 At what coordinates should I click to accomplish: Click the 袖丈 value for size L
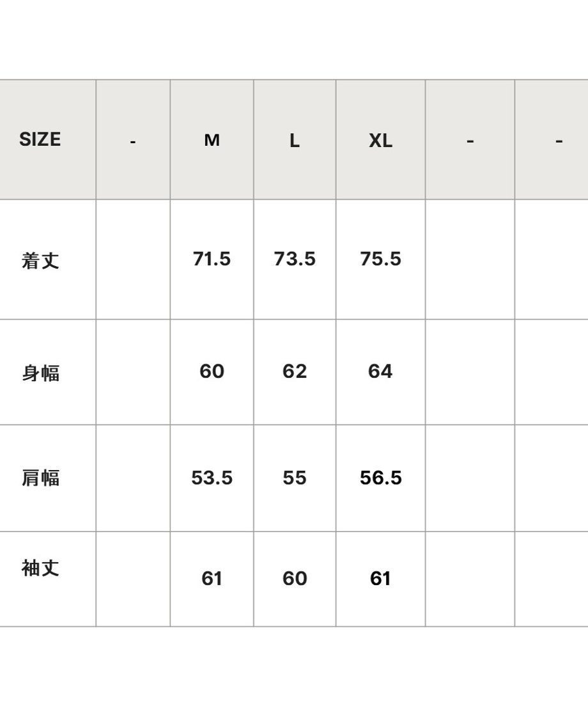(295, 579)
